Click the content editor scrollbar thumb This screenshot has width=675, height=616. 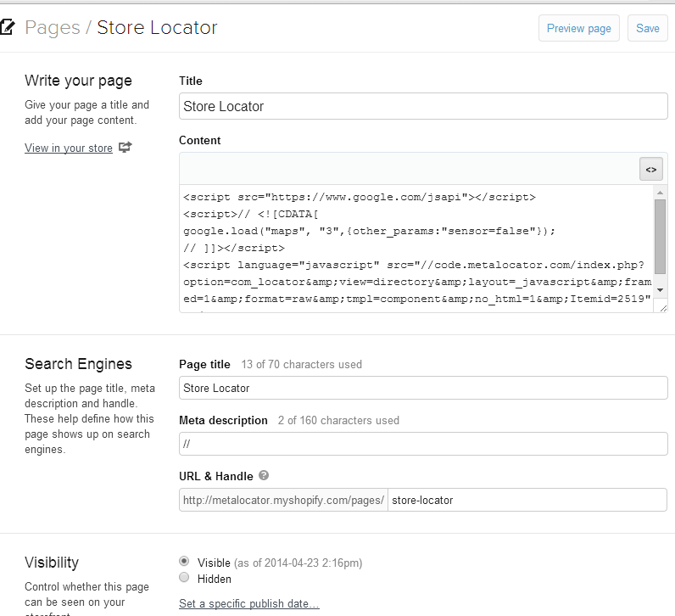click(x=660, y=237)
